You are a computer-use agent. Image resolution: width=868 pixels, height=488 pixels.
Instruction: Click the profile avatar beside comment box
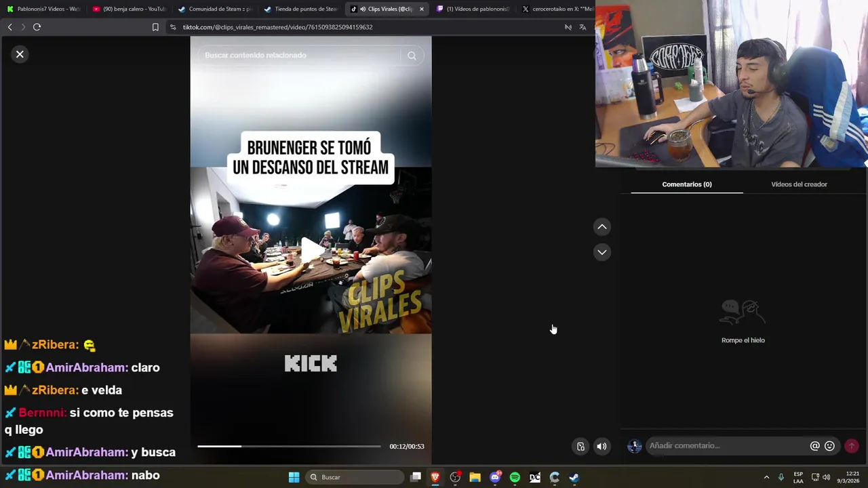pos(635,446)
